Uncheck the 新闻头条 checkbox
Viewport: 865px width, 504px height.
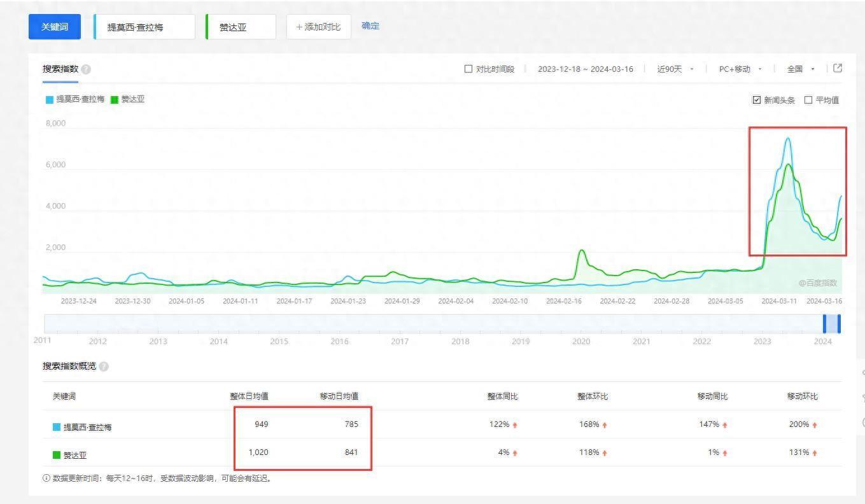tap(756, 100)
